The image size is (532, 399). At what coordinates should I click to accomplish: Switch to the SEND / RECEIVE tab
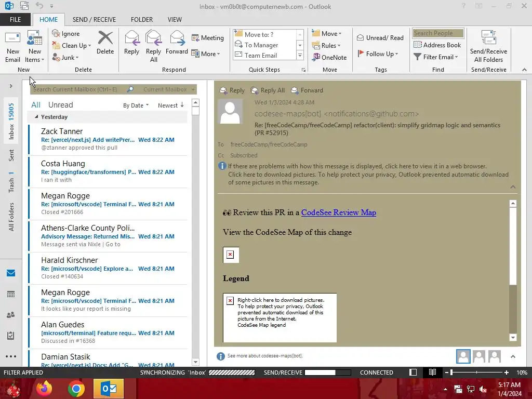[95, 20]
